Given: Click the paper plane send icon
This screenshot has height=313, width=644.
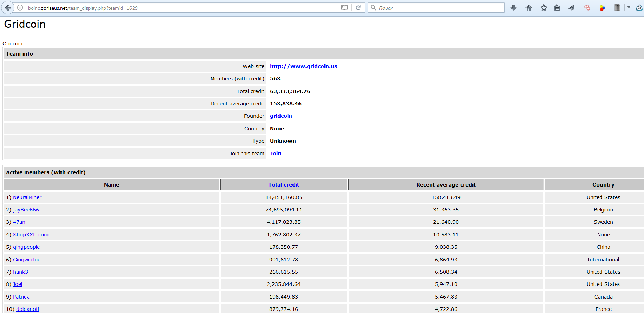Looking at the screenshot, I should [572, 8].
